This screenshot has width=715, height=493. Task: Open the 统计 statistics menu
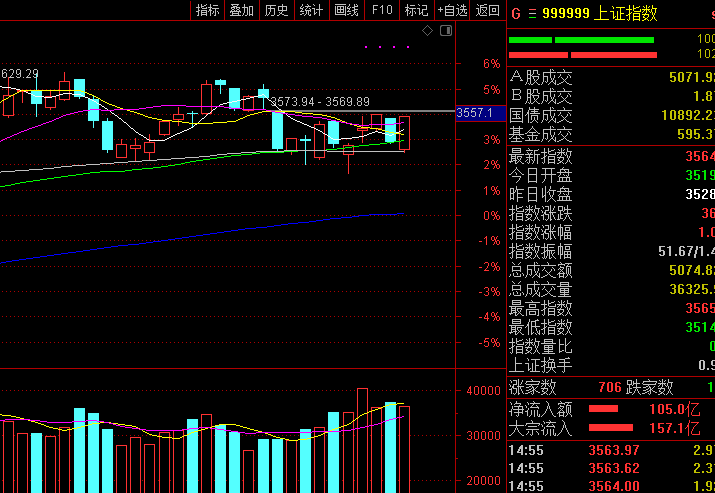pyautogui.click(x=311, y=10)
